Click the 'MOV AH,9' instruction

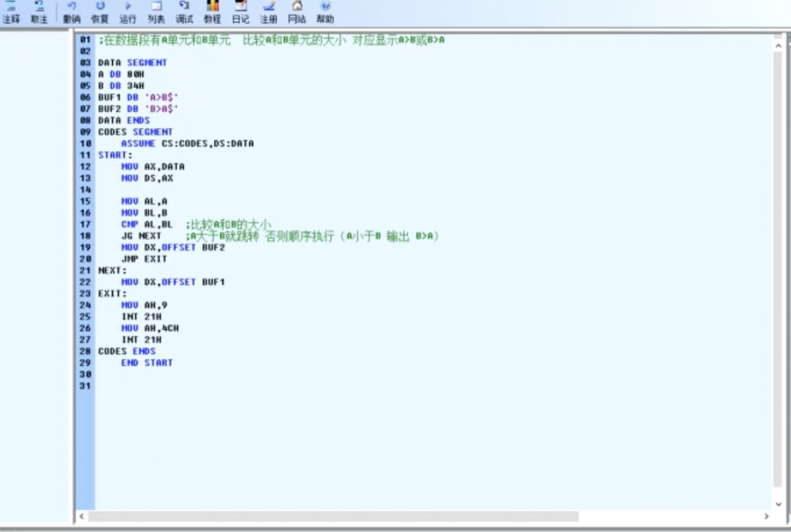(144, 305)
